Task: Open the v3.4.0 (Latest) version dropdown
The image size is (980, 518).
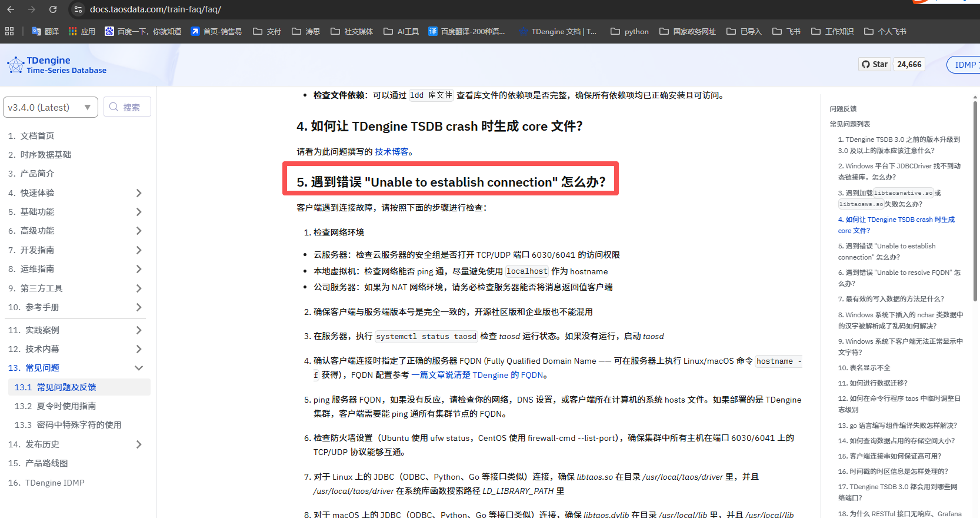Action: point(50,107)
